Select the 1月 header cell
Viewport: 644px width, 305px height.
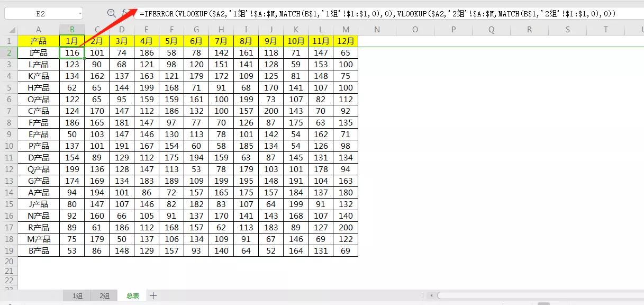(72, 41)
